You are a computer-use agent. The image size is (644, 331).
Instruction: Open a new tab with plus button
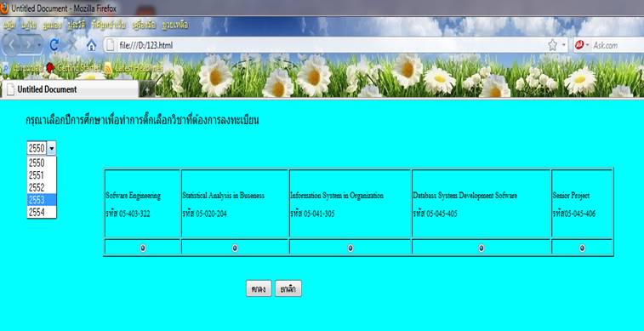click(x=148, y=89)
